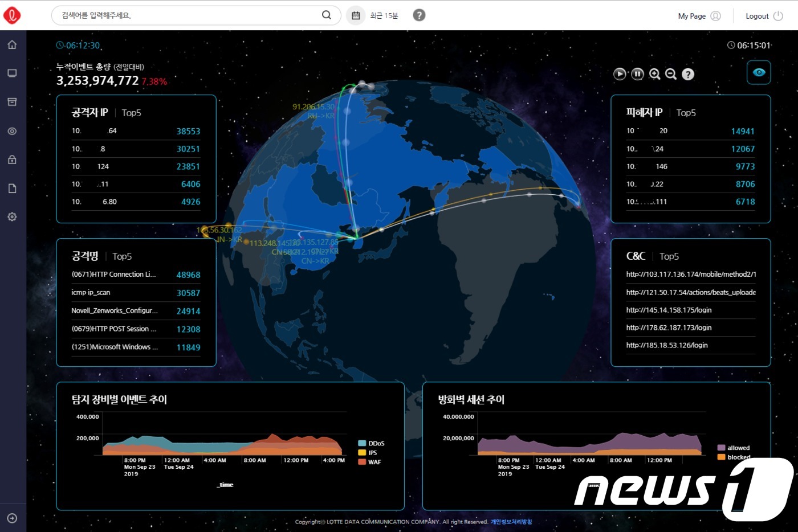Open the monitor icon in the sidebar
The width and height of the screenshot is (798, 532).
12,73
